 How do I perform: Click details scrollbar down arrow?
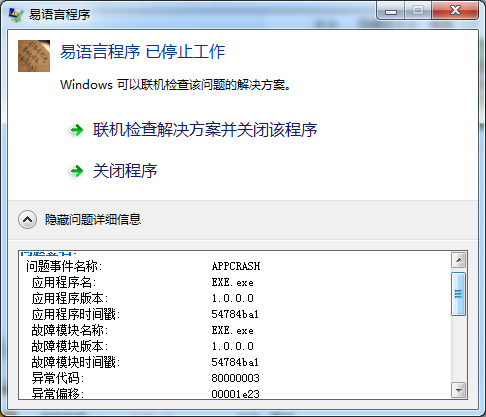459,390
